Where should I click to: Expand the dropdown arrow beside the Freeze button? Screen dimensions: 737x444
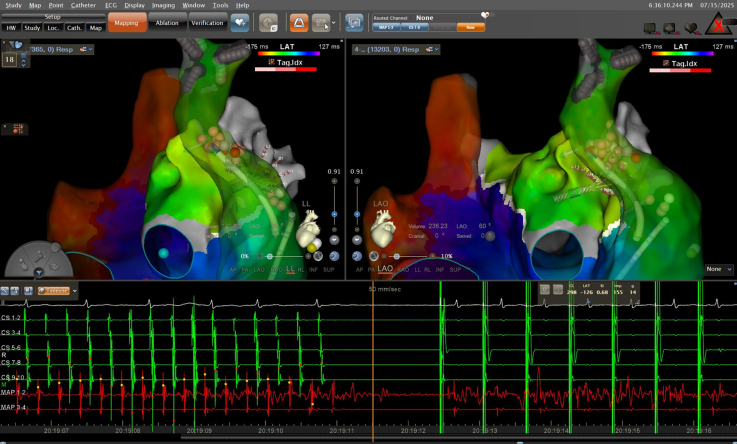[74, 291]
